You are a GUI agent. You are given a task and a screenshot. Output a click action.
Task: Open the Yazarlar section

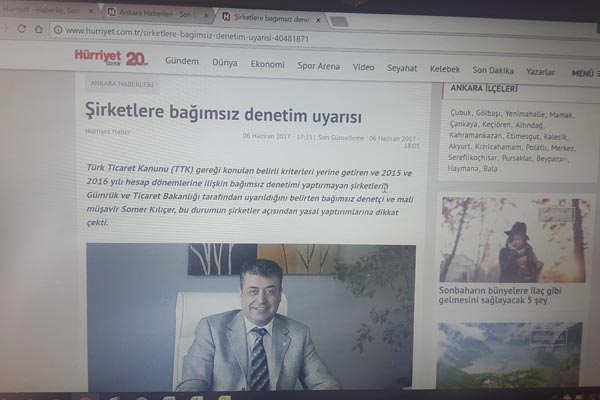pos(540,72)
